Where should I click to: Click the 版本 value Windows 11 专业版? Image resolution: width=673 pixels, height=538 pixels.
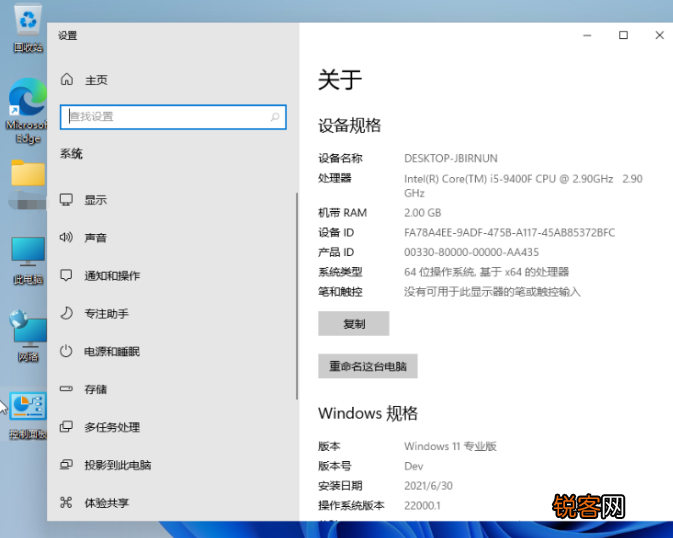450,446
